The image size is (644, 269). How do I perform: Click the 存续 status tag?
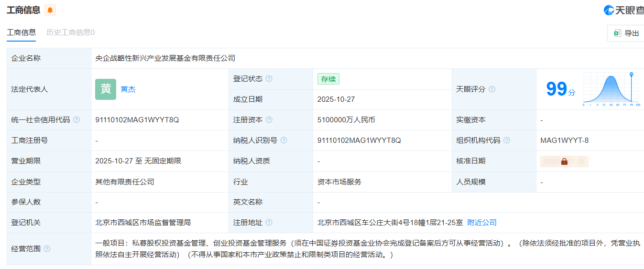[x=328, y=79]
